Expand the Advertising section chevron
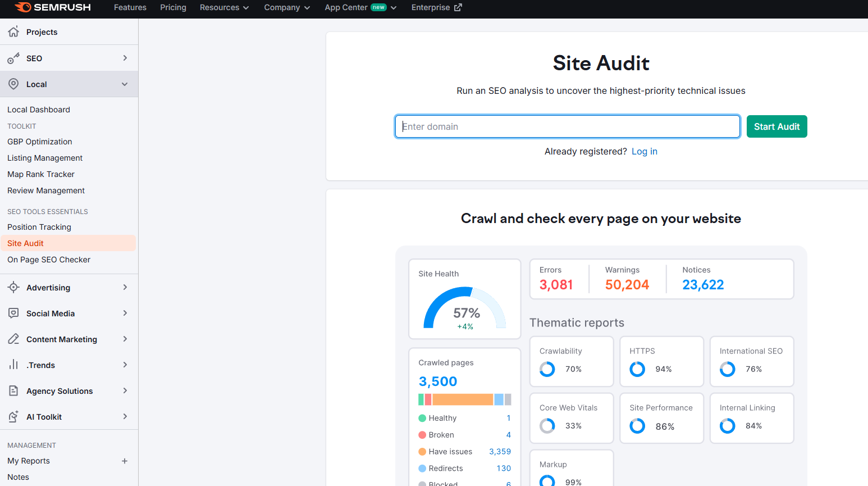This screenshot has width=868, height=486. click(125, 287)
